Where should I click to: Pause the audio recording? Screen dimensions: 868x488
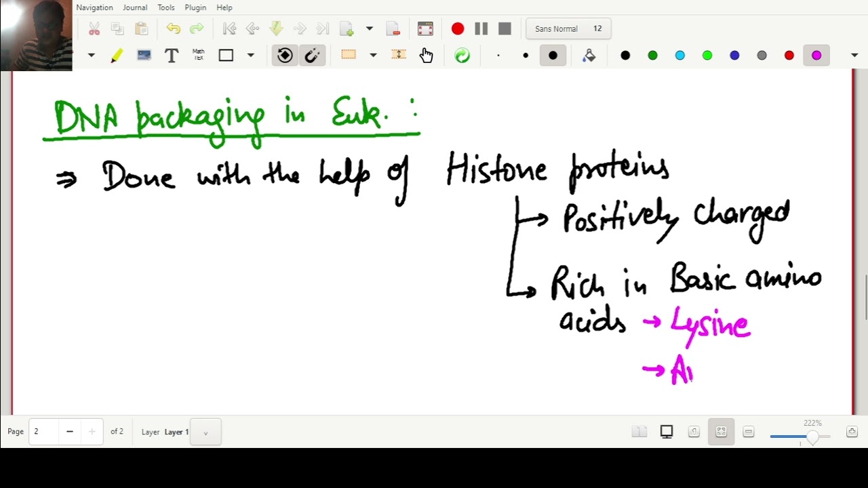point(481,28)
